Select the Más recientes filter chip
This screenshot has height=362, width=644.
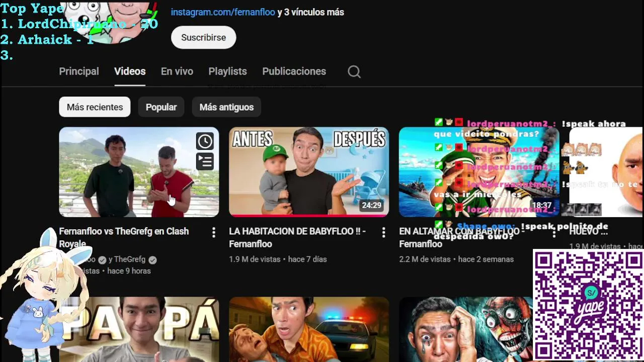click(x=95, y=107)
